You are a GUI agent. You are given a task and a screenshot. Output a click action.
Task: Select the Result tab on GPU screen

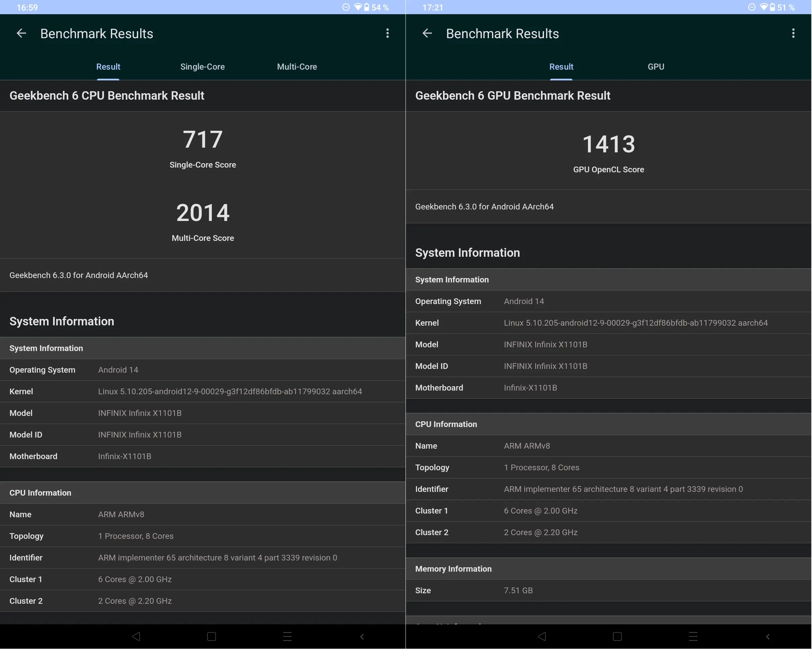click(561, 67)
